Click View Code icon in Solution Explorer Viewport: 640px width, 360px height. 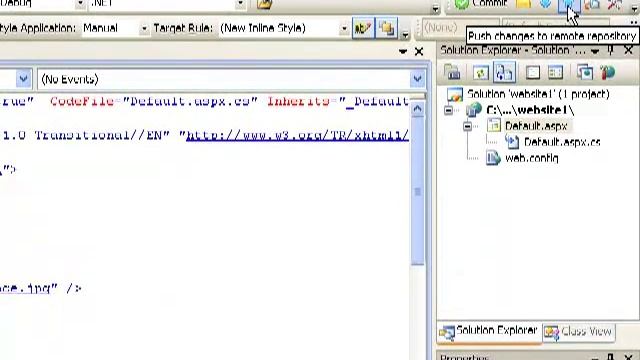533,73
